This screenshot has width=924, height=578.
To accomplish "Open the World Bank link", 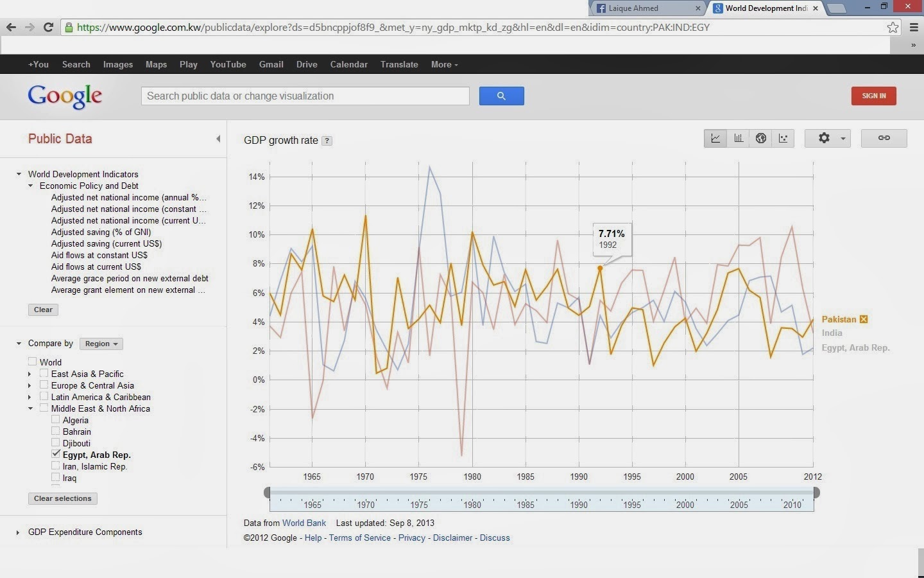I will click(304, 523).
